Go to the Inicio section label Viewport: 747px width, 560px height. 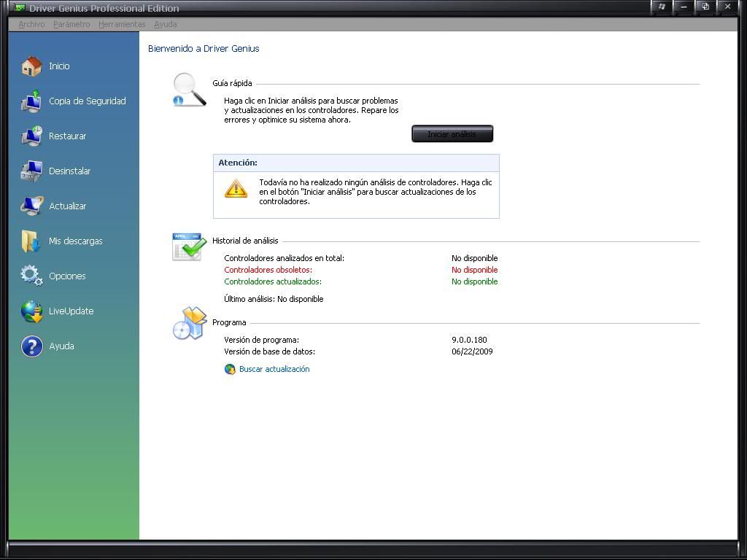click(x=59, y=66)
